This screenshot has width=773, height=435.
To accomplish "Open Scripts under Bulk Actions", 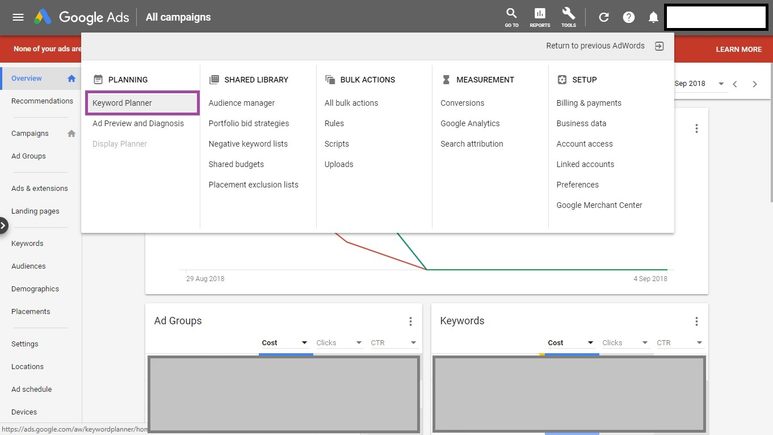I will click(337, 144).
